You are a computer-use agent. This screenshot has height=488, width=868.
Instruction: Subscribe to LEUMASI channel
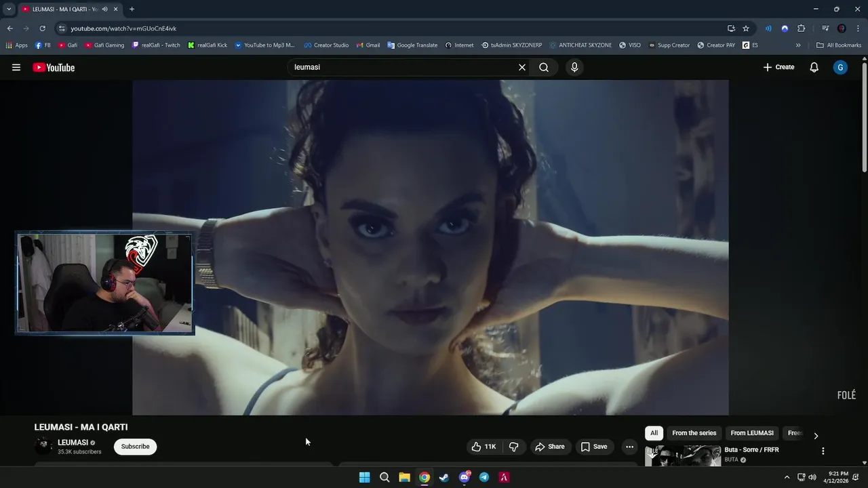pos(135,447)
